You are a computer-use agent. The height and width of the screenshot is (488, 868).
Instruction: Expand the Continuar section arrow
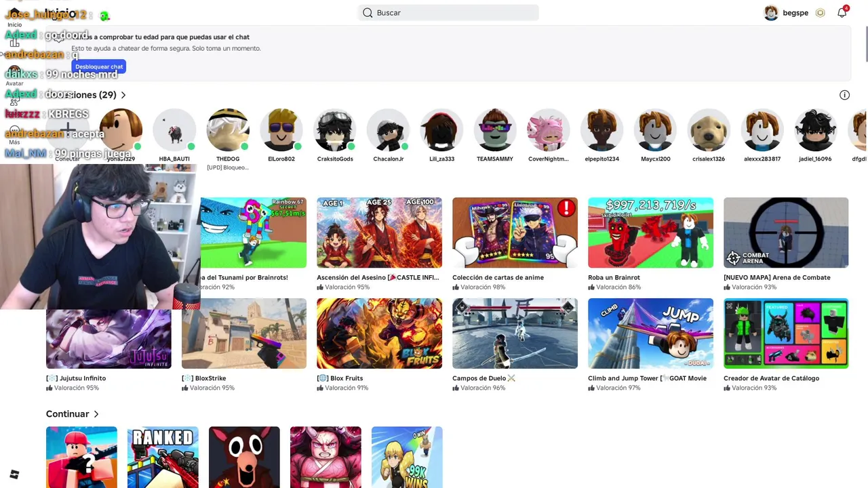(x=96, y=414)
